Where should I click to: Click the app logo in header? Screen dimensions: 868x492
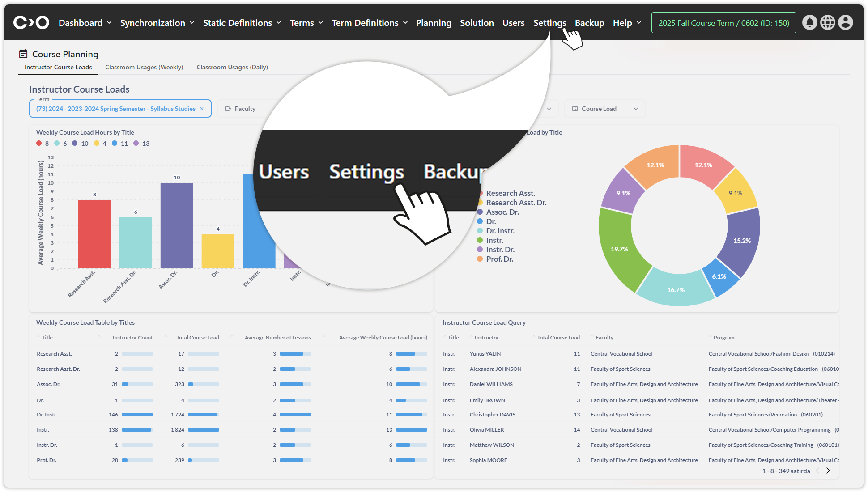[x=31, y=22]
